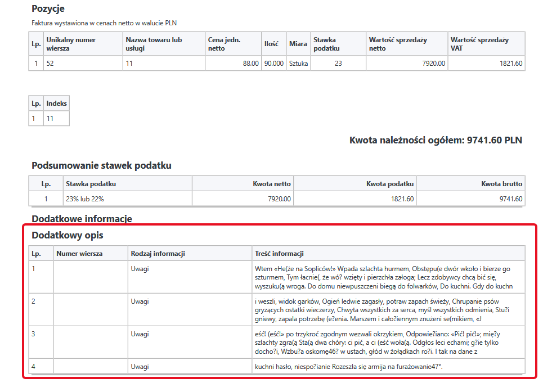Viewport: 552px width, 392px height.
Task: Click the 23% lub 22% tax rate cell
Action: tap(128, 199)
